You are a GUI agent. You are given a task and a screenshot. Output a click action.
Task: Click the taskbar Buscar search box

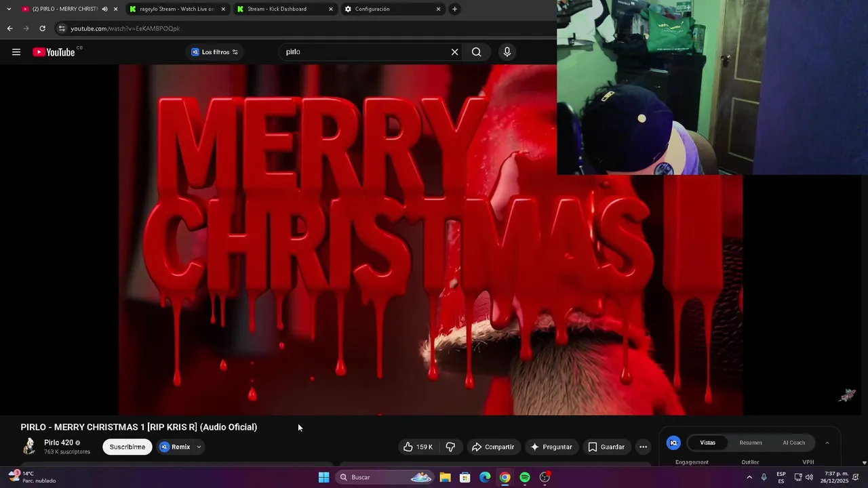(385, 477)
